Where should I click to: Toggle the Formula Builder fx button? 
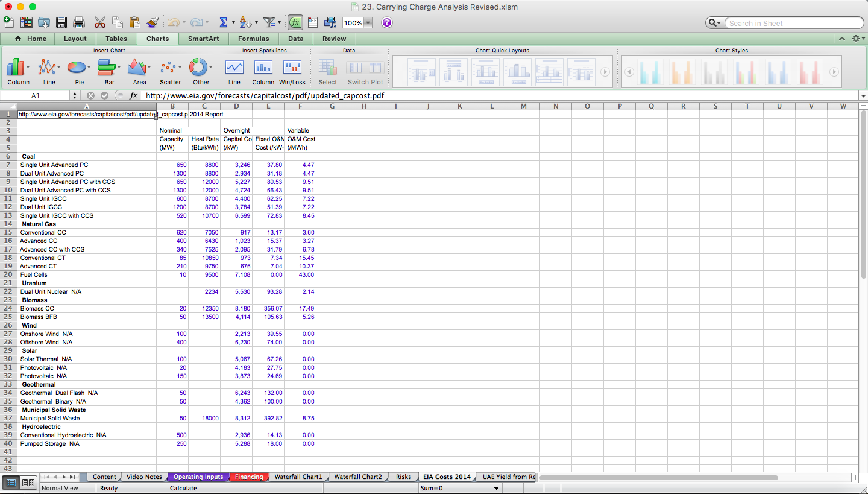click(295, 22)
